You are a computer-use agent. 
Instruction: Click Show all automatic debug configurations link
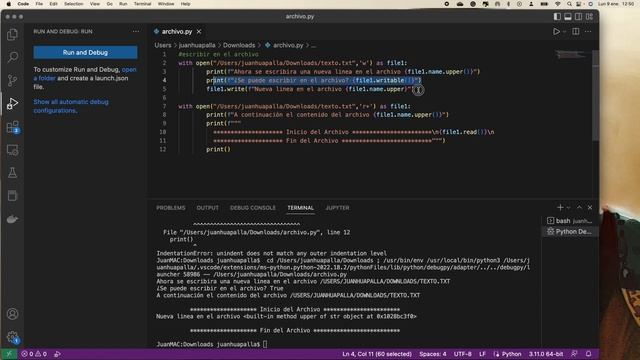(x=71, y=106)
